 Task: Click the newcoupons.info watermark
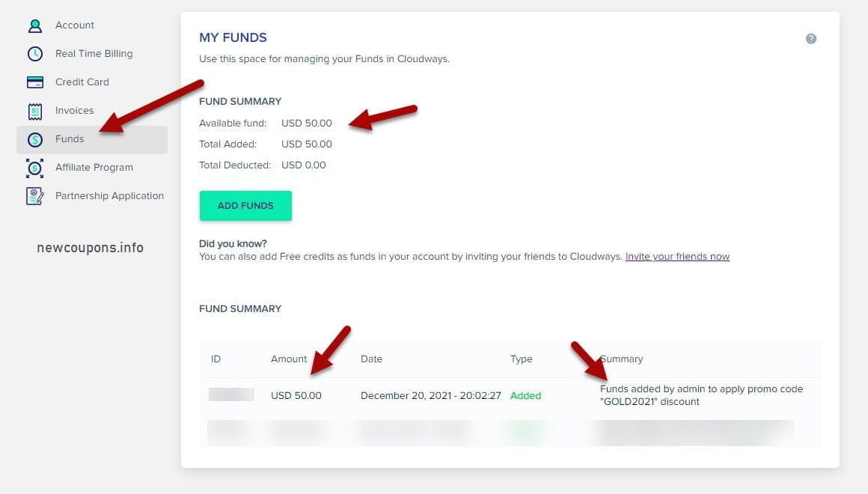pos(90,247)
